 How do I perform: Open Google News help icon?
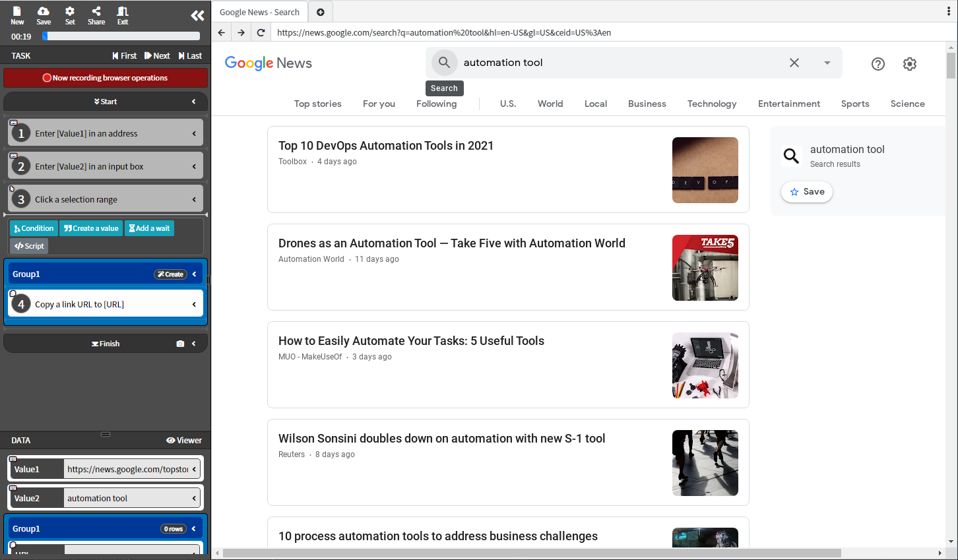[x=878, y=63]
